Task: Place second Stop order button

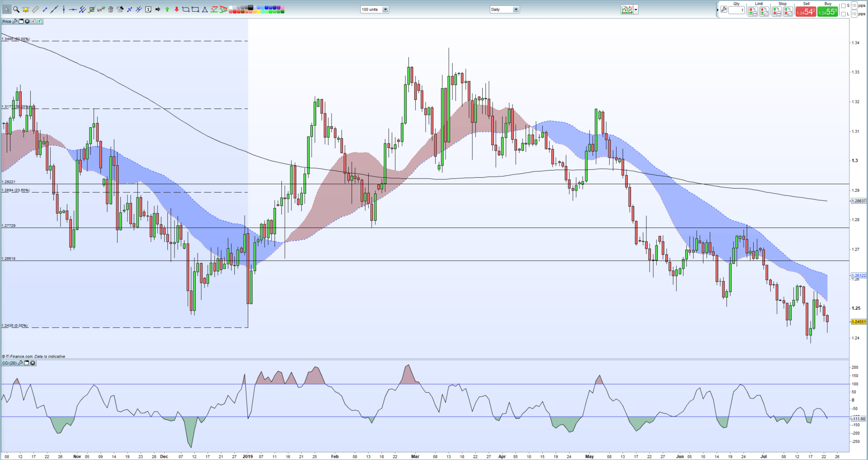Action: click(788, 12)
